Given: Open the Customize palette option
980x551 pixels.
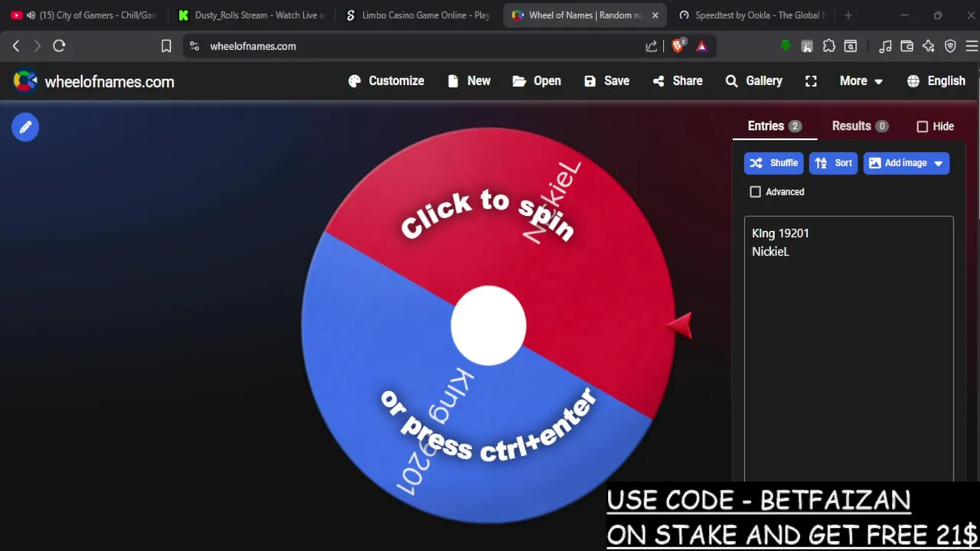Looking at the screenshot, I should point(386,81).
